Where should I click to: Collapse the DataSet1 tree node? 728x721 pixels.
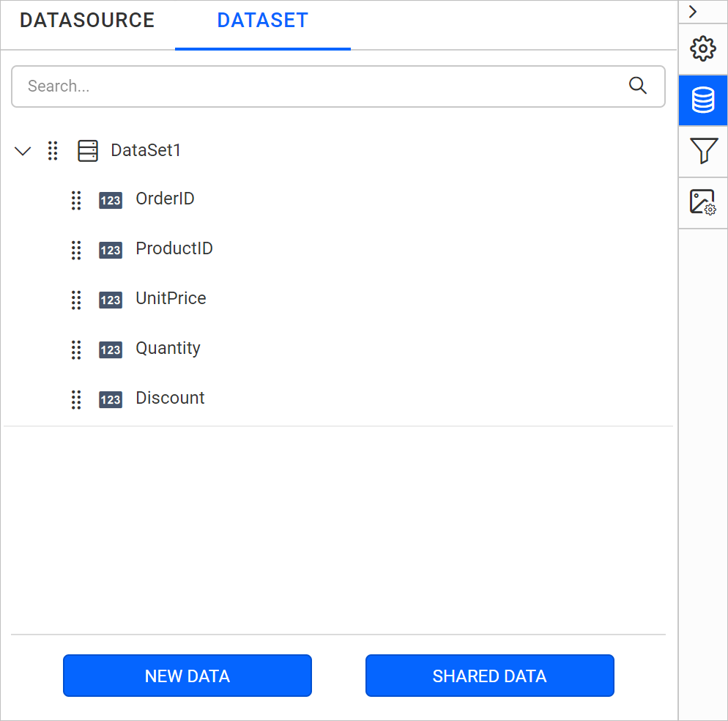pyautogui.click(x=23, y=150)
